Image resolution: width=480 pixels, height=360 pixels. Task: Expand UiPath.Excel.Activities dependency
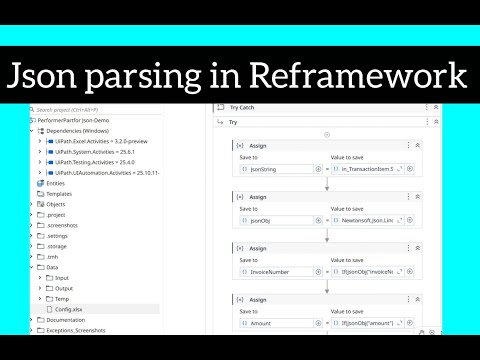pyautogui.click(x=40, y=141)
